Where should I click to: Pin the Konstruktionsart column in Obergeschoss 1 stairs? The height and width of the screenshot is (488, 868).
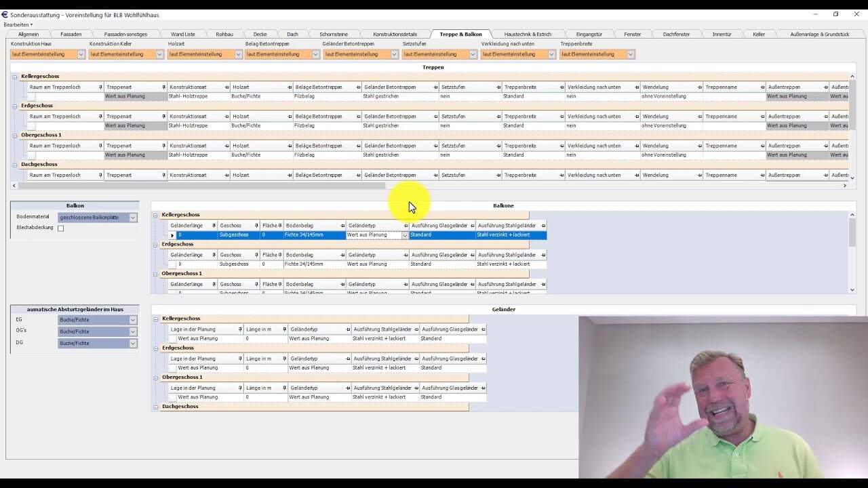coord(226,146)
